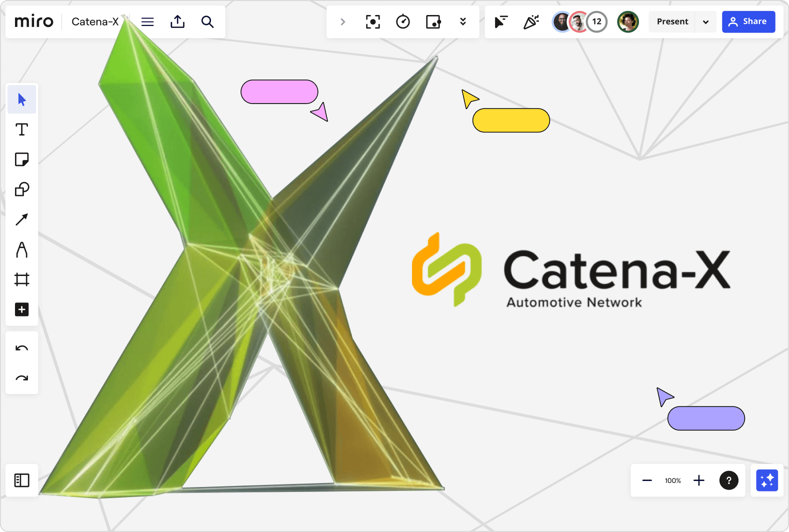Viewport: 789px width, 532px height.
Task: Select the Frame tool
Action: click(x=21, y=279)
